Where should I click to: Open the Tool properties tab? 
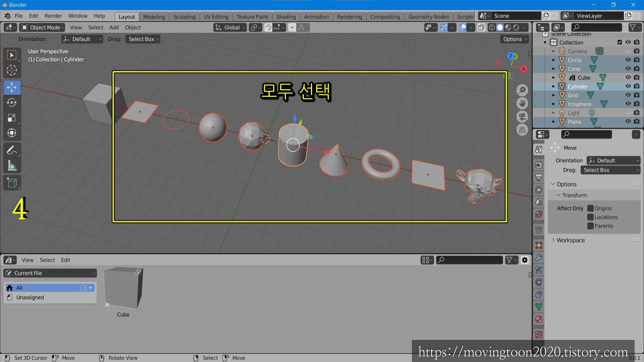539,149
